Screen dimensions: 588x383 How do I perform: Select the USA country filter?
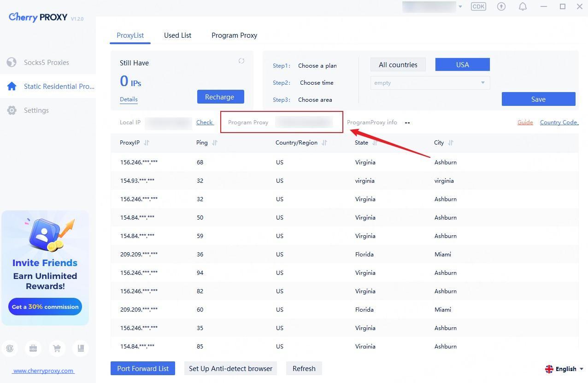(462, 65)
